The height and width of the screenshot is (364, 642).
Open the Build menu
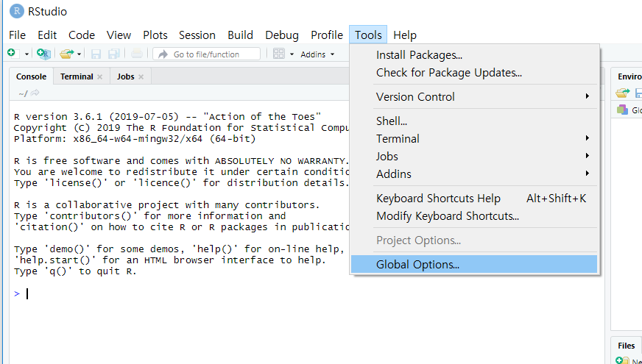(x=240, y=35)
